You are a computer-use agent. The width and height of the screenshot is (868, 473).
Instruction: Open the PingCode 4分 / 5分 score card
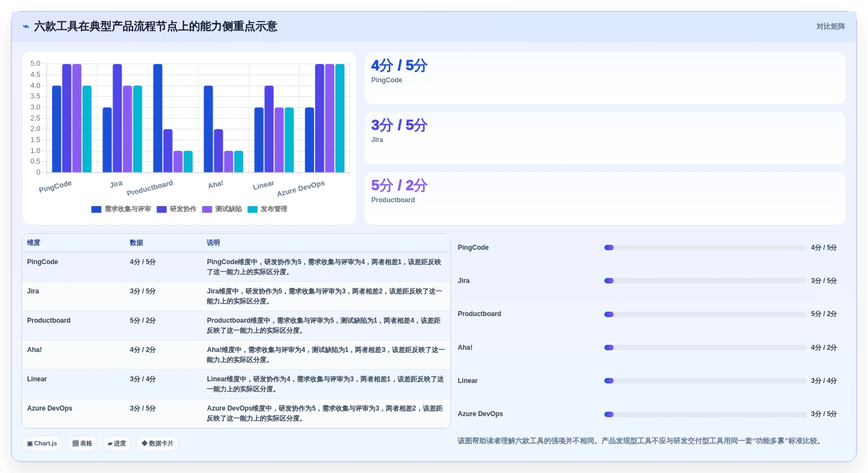click(605, 78)
